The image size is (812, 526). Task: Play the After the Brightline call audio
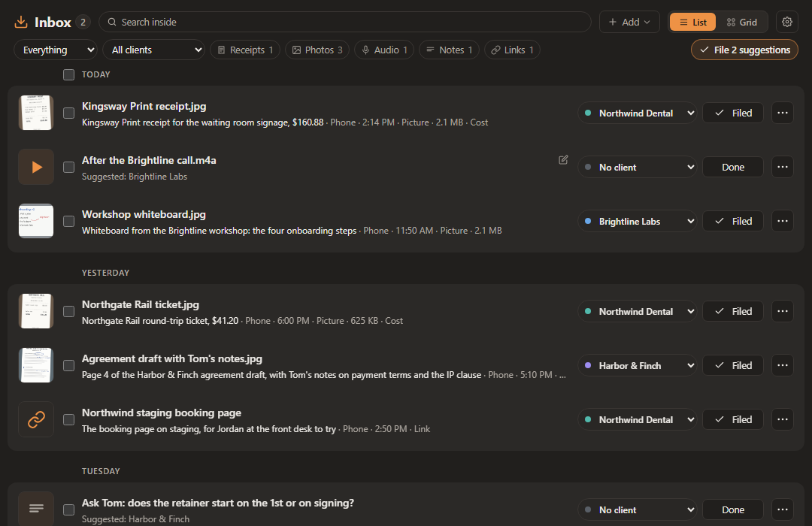(x=36, y=167)
